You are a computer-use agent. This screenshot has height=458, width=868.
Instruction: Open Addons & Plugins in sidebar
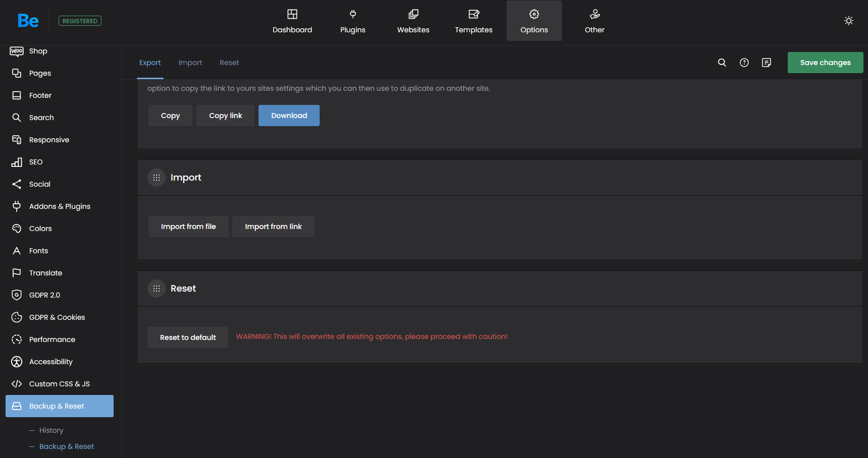[x=60, y=206]
